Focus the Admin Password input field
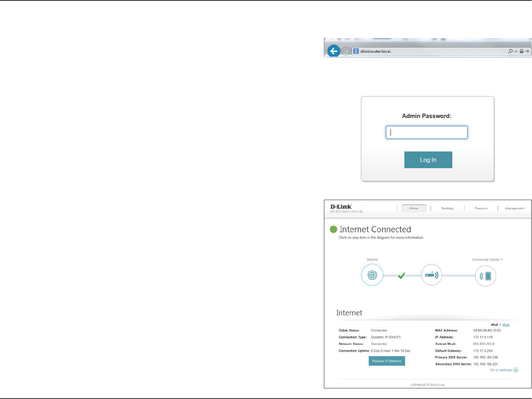The height and width of the screenshot is (399, 532). 427,132
